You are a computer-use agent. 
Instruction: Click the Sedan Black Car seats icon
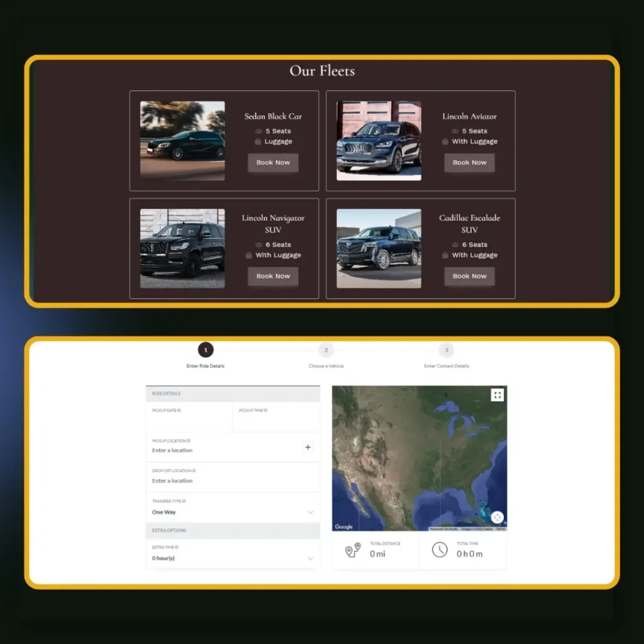258,131
